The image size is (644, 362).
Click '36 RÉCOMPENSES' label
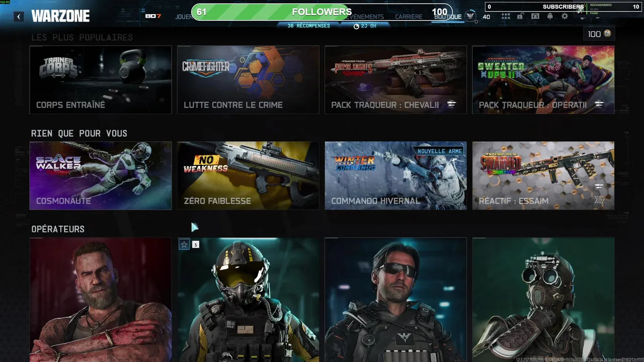(x=309, y=26)
